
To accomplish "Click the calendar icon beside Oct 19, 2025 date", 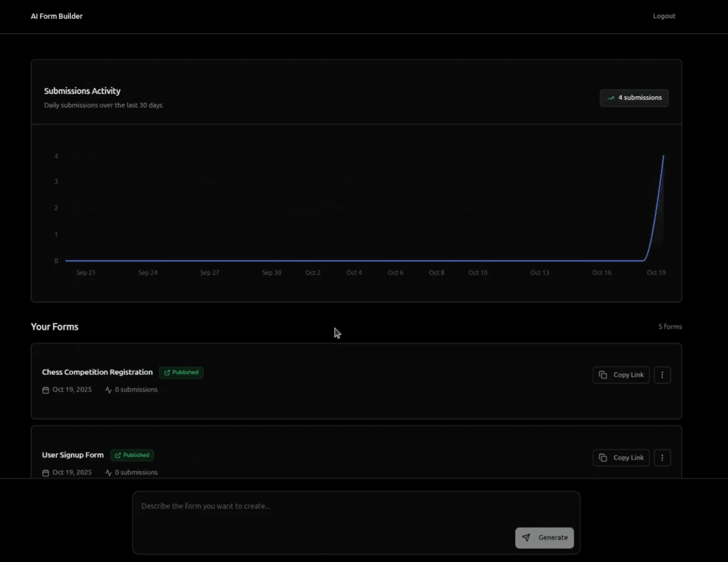I will [x=46, y=390].
